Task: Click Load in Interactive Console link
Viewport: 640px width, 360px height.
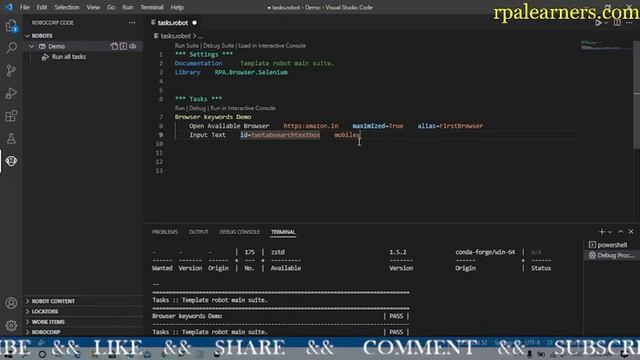Action: (x=272, y=46)
